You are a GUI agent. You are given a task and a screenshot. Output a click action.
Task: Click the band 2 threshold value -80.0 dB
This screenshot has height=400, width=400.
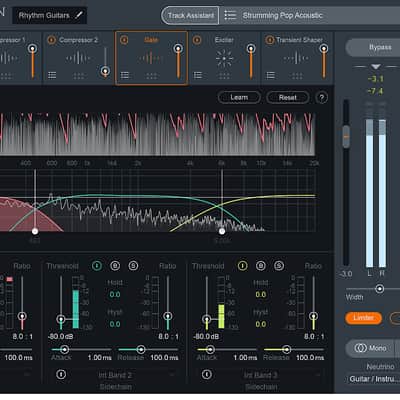(61, 337)
